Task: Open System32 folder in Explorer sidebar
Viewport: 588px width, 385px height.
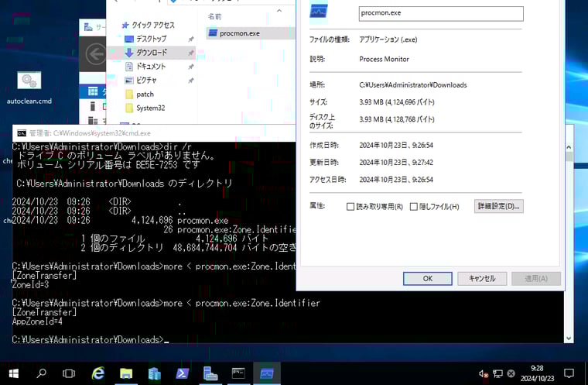Action: coord(150,108)
